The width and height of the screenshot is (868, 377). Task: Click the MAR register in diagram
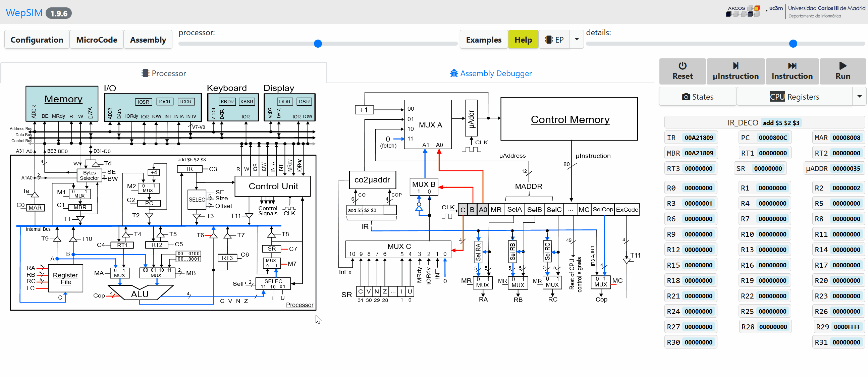35,208
